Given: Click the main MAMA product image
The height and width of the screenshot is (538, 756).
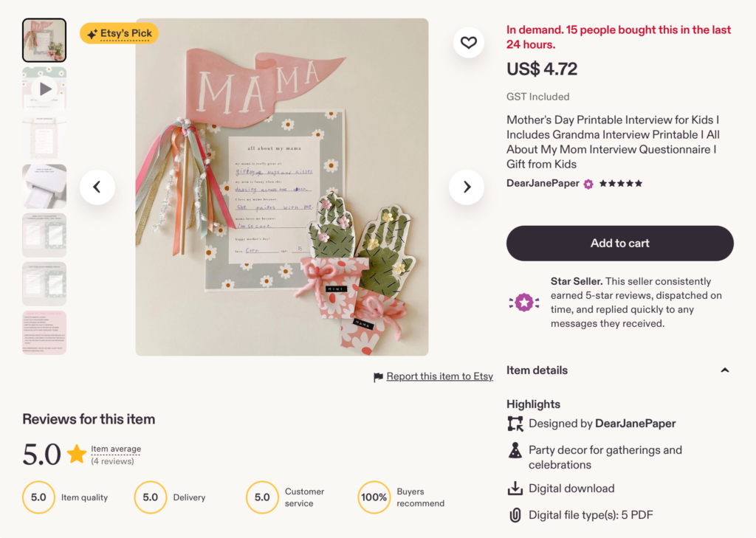Looking at the screenshot, I should click(281, 187).
